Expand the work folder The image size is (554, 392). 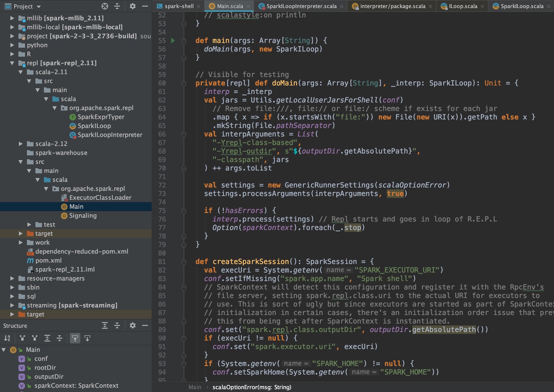point(21,243)
